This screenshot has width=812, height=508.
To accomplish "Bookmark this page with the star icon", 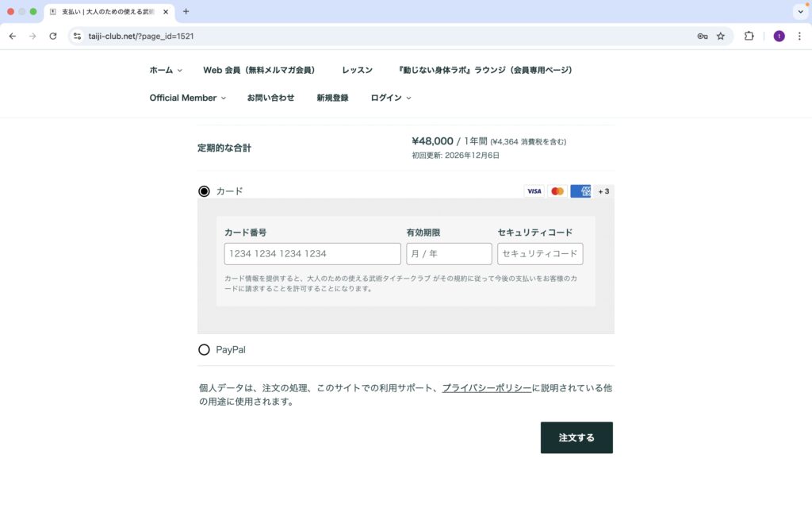I will [x=721, y=36].
